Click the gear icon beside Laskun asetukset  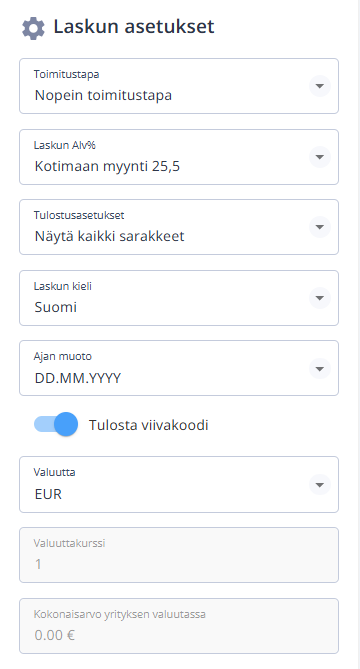[33, 29]
